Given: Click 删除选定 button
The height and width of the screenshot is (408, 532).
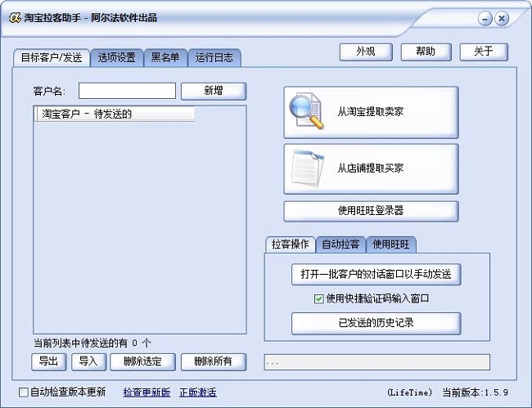Looking at the screenshot, I should coord(142,361).
